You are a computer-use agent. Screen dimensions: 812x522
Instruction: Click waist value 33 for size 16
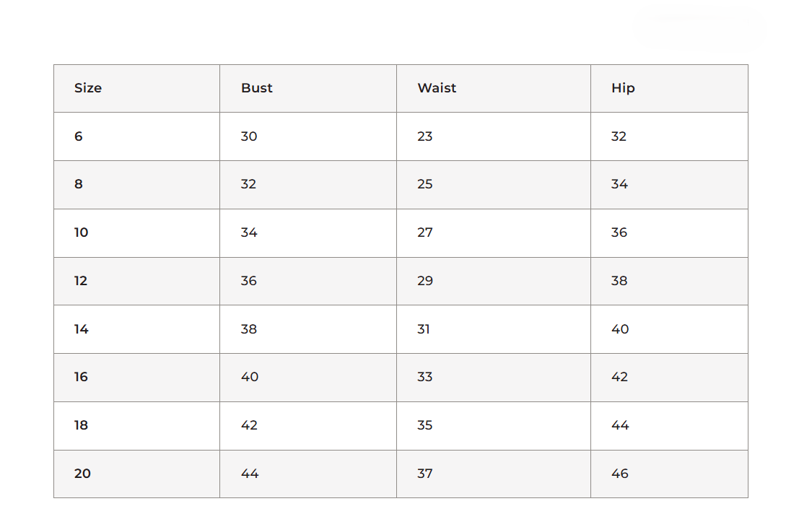tap(424, 376)
